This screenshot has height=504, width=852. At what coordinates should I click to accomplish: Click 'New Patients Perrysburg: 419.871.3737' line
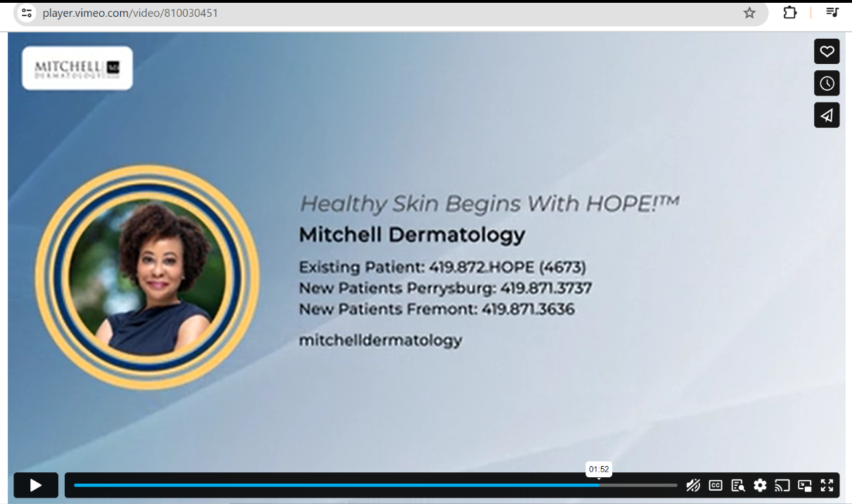coord(445,288)
